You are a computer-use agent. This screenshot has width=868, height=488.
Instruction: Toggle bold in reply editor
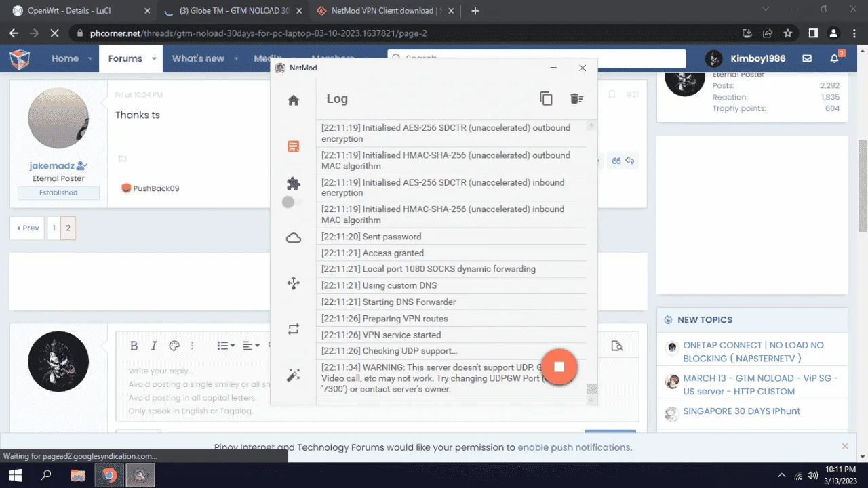134,346
